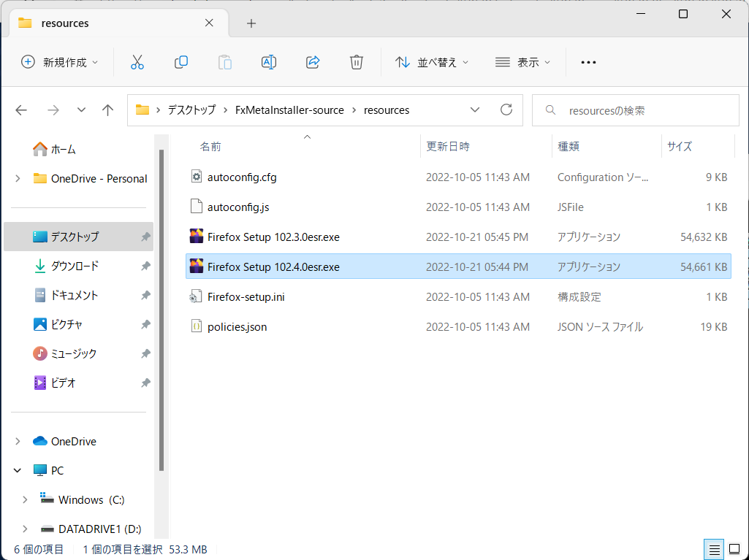Open the 新規作成 dropdown
This screenshot has height=560, width=749.
60,62
